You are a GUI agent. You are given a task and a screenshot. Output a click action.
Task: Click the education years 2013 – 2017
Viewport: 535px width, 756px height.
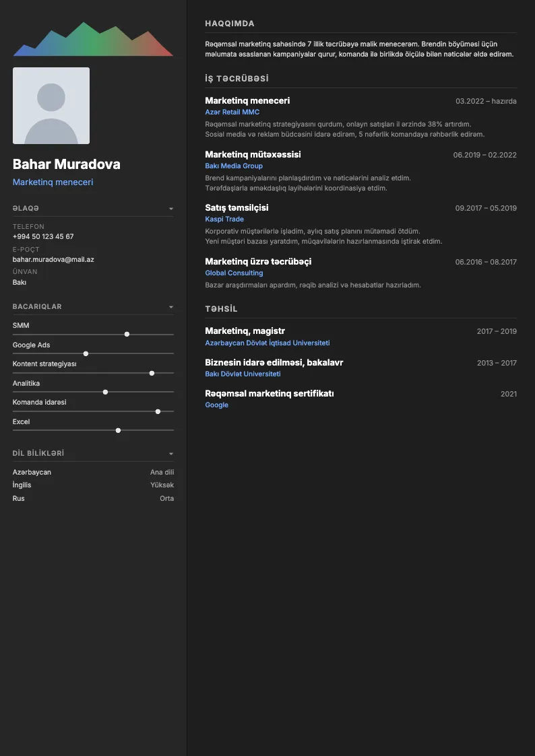click(497, 363)
